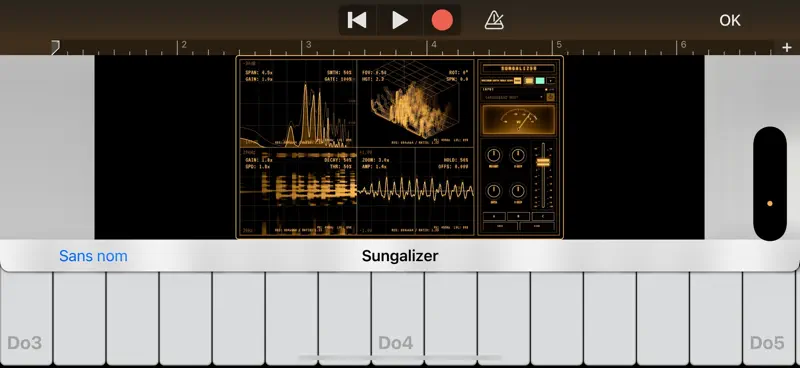Click the oscilloscope waveform display
800x368 pixels.
[416, 190]
